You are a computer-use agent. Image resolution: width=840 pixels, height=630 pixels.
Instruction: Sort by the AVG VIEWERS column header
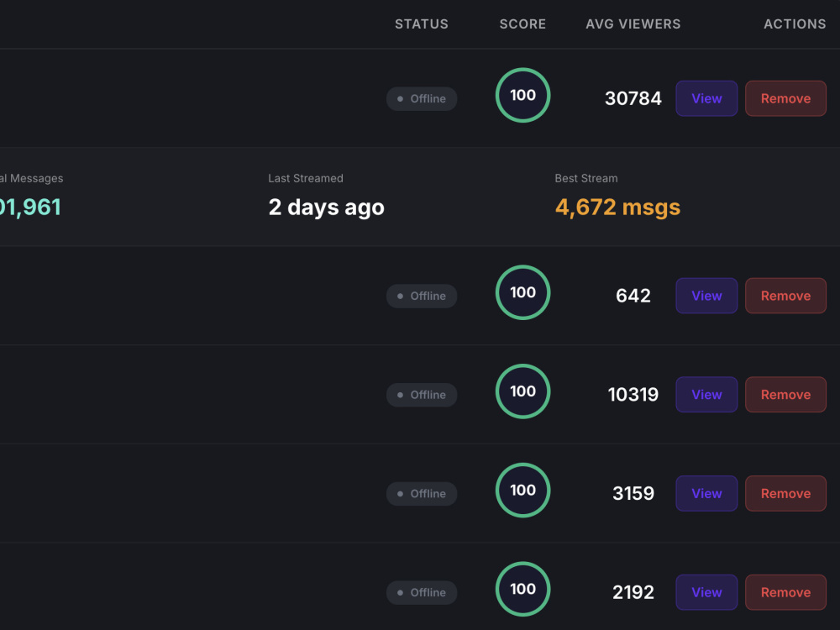[x=633, y=24]
